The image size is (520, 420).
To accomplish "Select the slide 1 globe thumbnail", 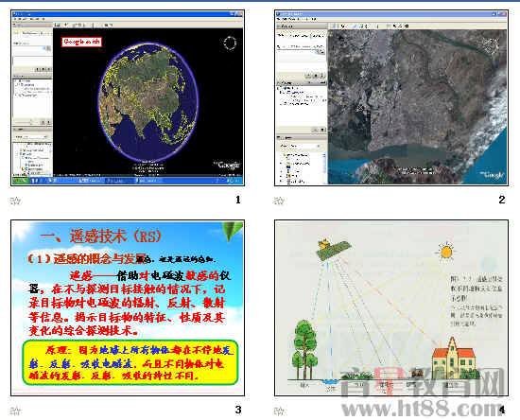I will pyautogui.click(x=128, y=97).
